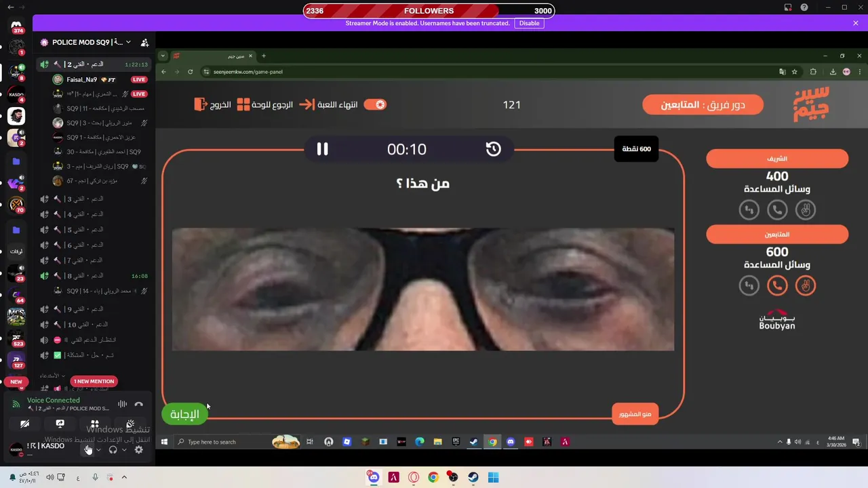Turn on the Discord camera
868x488 pixels.
click(24, 424)
